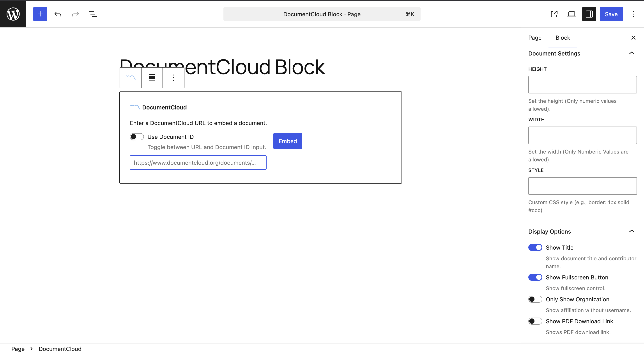This screenshot has height=354, width=644.
Task: Disable the Show Title toggle
Action: coord(535,247)
